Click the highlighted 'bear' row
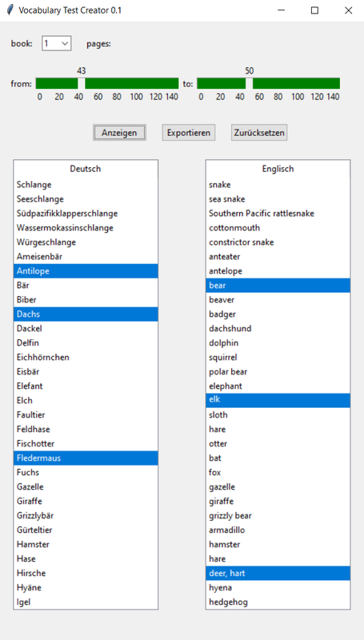Viewport: 364px width, 640px height. [278, 286]
